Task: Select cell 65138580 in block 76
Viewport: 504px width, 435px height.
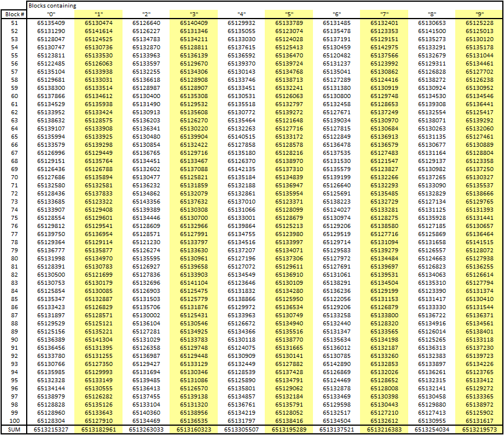Action: [384, 226]
